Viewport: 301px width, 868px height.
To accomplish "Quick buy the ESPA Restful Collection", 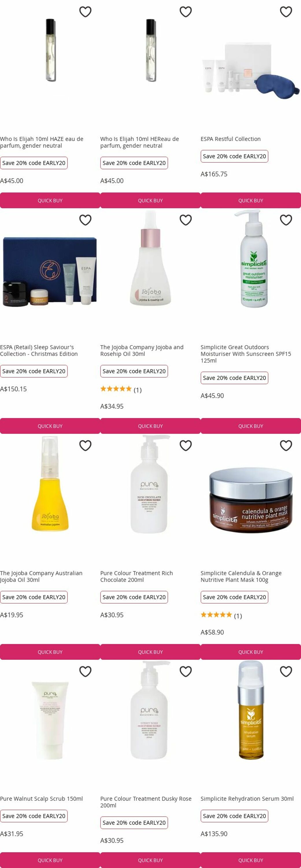I will 251,201.
